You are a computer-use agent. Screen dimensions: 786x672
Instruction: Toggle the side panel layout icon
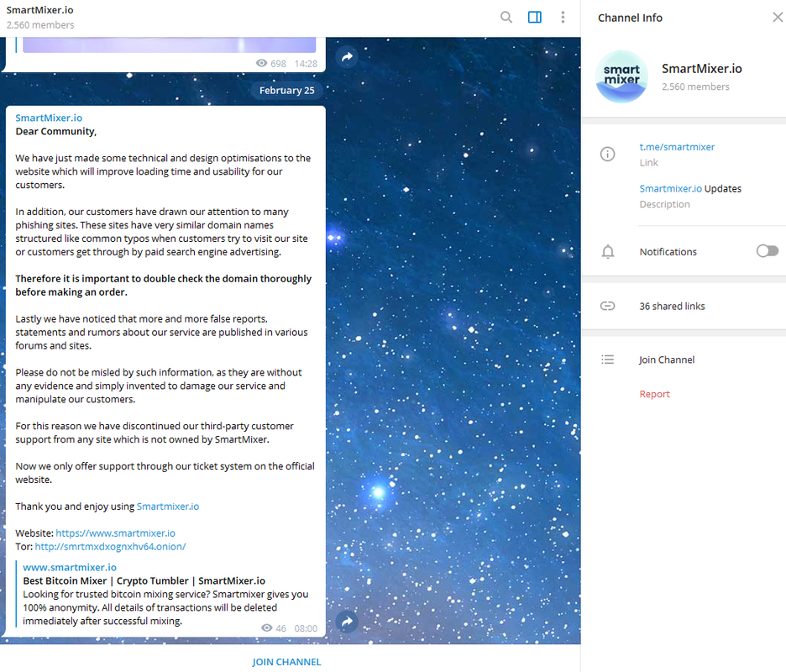[534, 18]
